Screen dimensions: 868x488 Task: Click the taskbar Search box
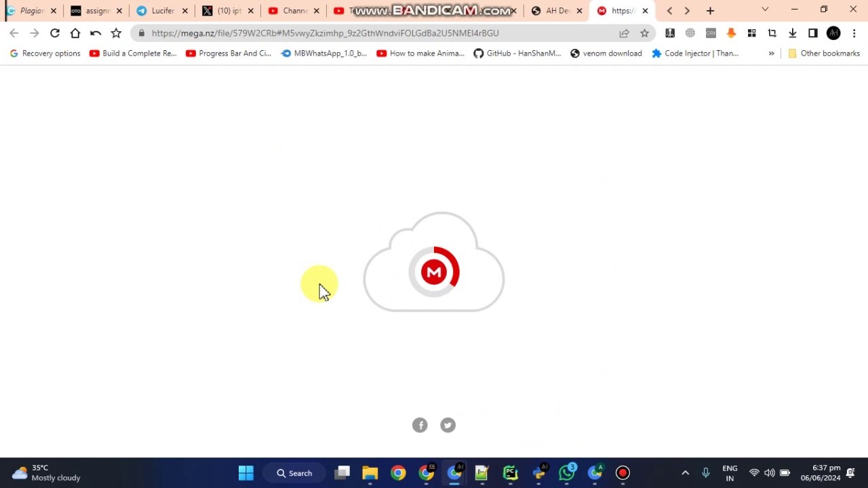coord(294,473)
